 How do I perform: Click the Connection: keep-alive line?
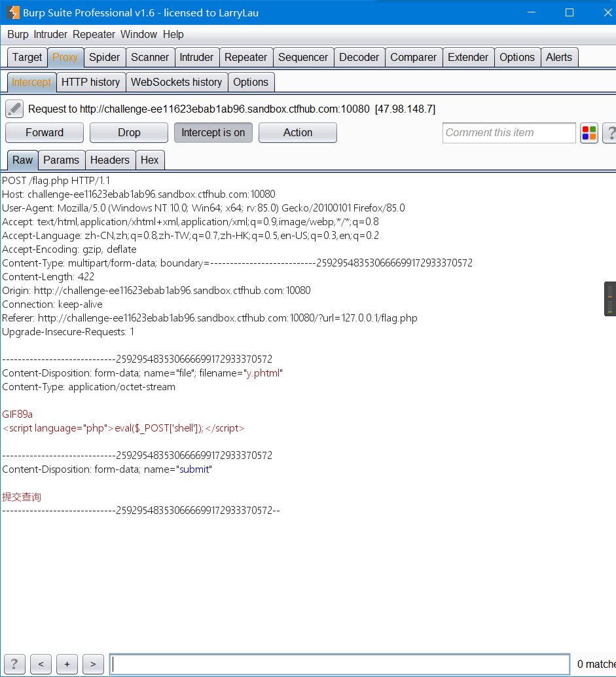tap(52, 304)
